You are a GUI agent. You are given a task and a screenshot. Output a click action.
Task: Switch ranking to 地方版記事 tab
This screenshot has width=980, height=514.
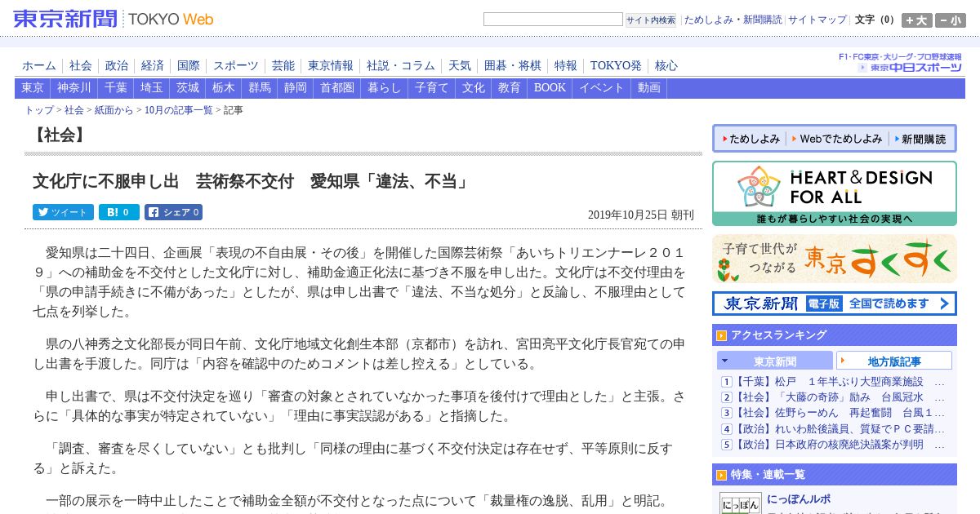894,361
